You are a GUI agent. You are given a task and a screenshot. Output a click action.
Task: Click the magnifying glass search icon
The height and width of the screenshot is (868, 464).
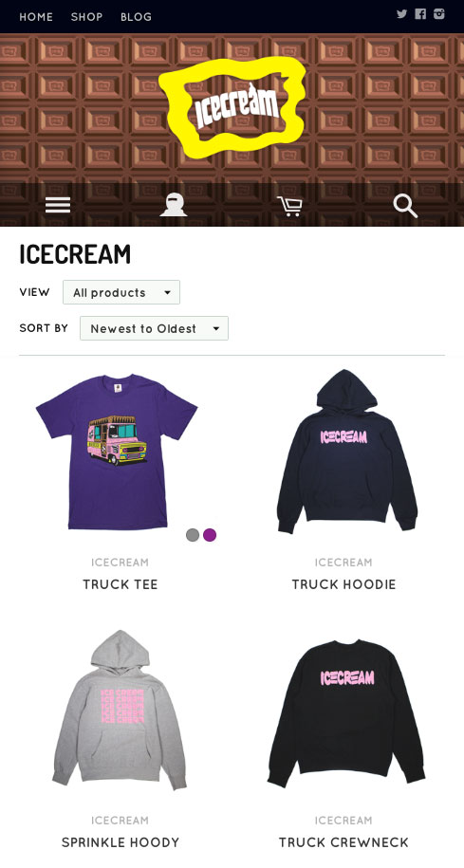(405, 206)
